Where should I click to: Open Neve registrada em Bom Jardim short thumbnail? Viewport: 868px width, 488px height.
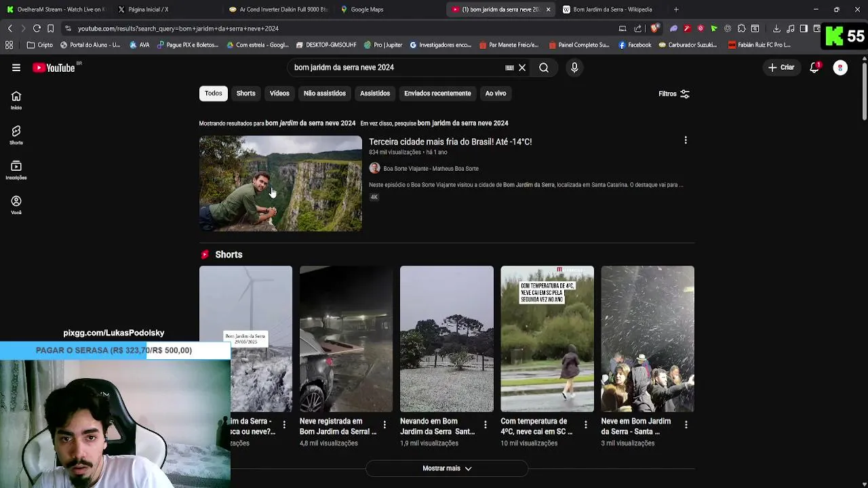pyautogui.click(x=346, y=339)
